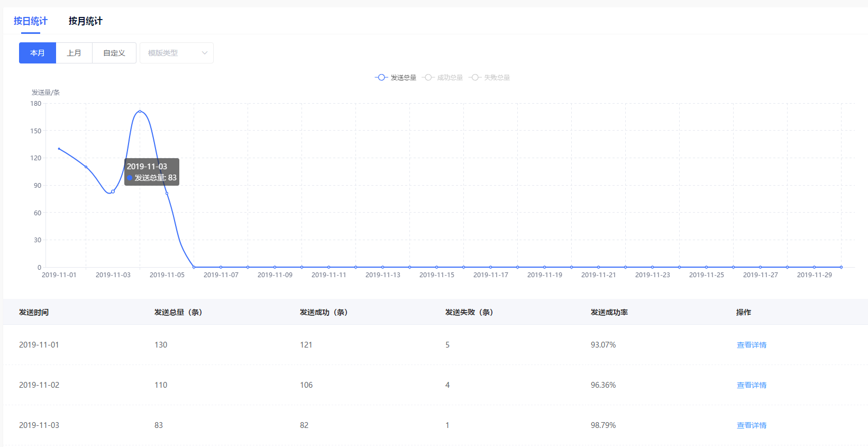Click 查看详情 for 2019-11-01

pos(751,345)
